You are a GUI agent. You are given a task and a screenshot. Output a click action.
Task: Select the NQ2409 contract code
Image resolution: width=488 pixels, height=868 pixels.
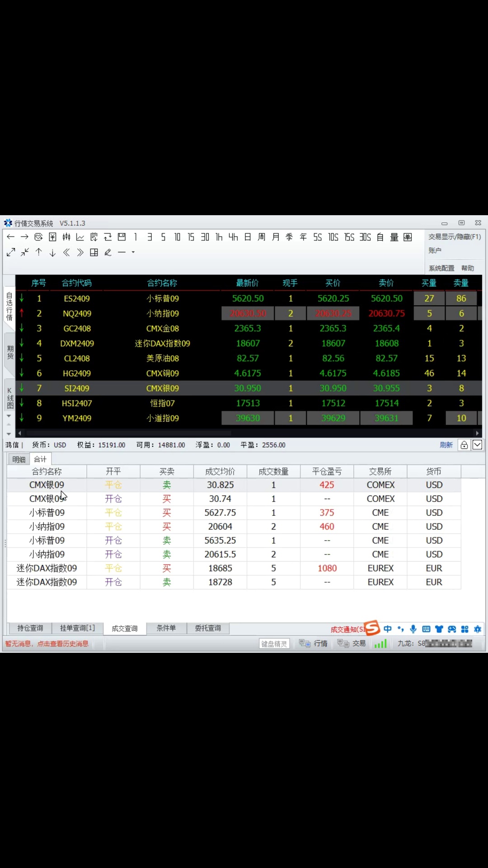tap(77, 313)
